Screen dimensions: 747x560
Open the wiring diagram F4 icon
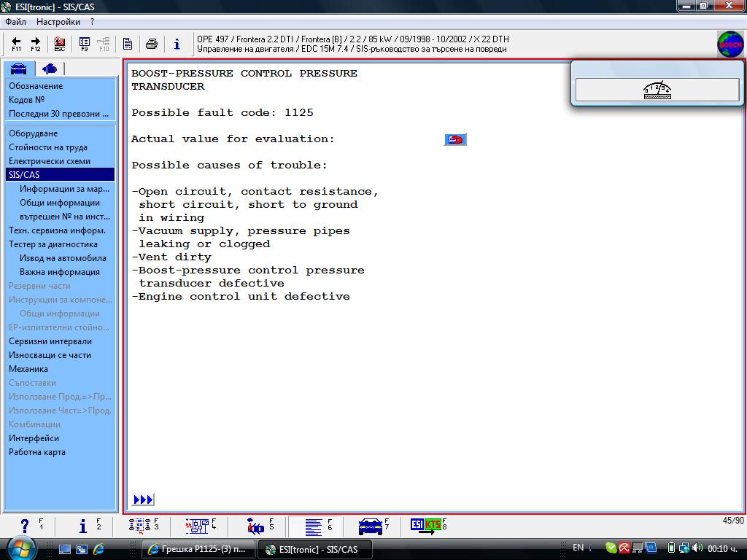[x=199, y=526]
